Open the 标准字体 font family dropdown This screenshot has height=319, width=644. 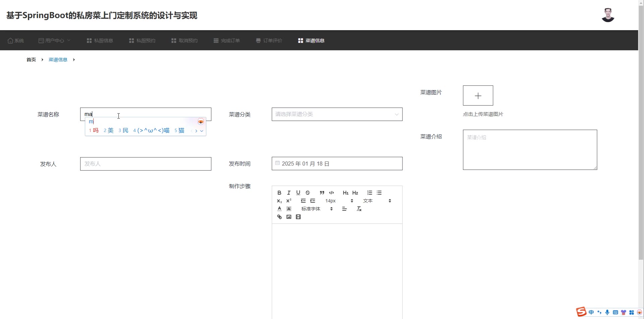317,209
